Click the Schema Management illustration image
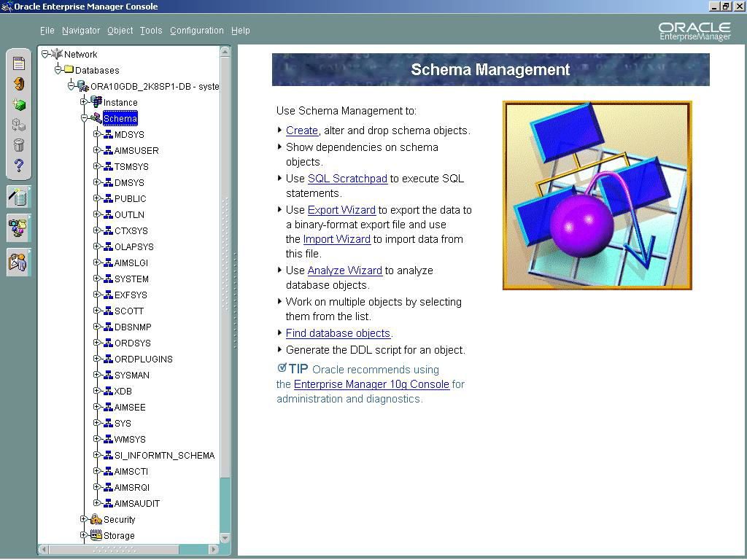 coord(597,195)
